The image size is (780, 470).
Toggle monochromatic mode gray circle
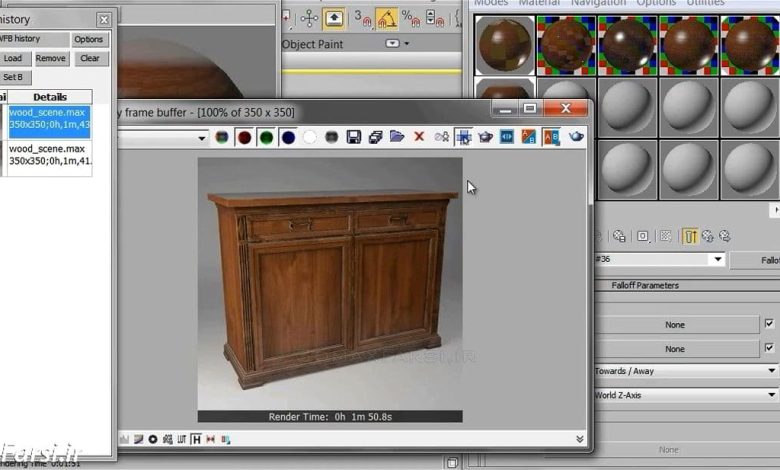pyautogui.click(x=332, y=137)
